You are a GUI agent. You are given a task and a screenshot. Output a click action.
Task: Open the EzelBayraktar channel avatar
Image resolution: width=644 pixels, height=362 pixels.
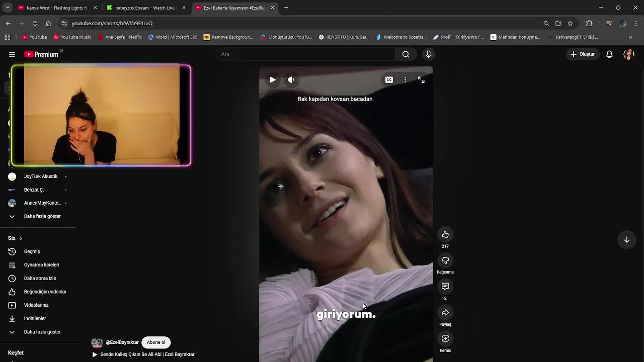coord(97,343)
